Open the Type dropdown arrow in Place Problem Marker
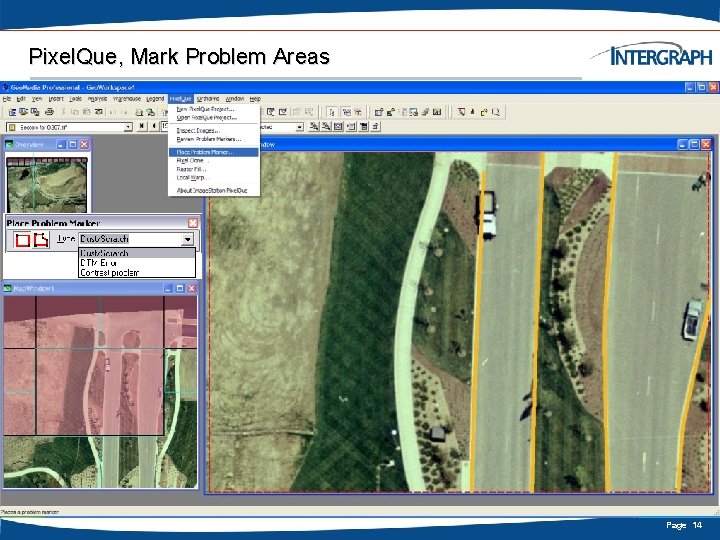 coord(187,239)
